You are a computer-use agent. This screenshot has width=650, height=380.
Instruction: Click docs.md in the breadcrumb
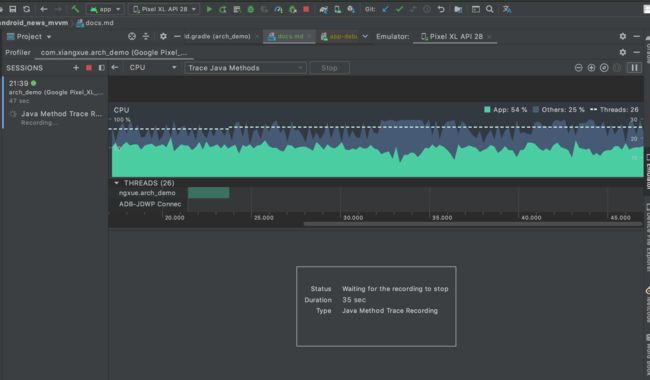tap(95, 23)
